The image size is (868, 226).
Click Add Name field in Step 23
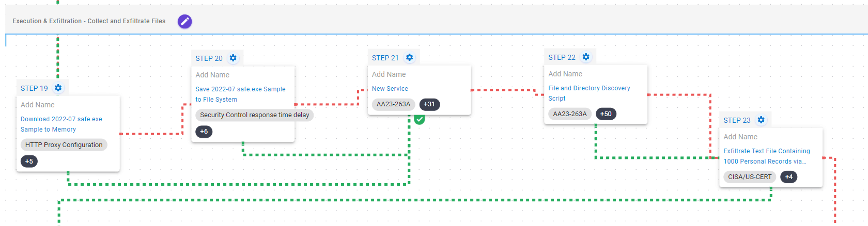740,137
